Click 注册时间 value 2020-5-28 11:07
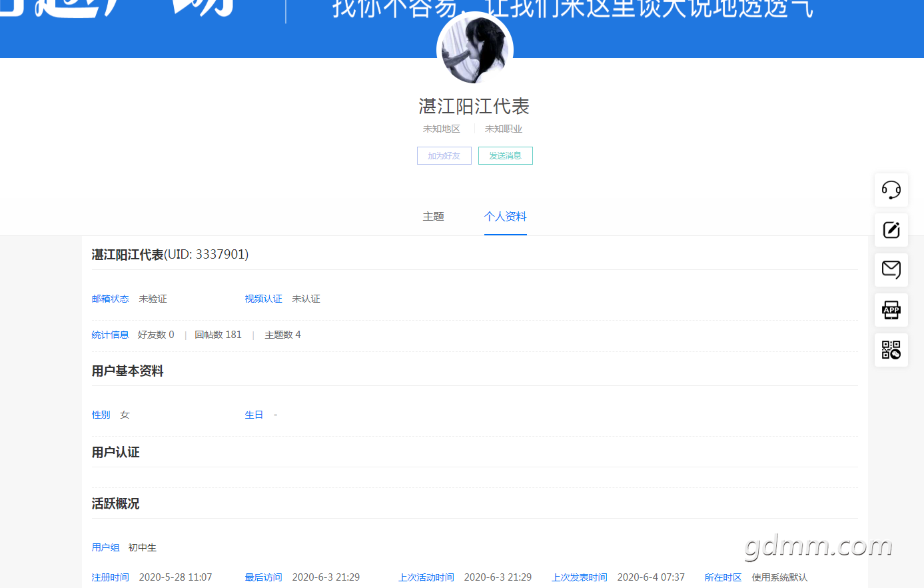Screen dimensions: 924x588 pyautogui.click(x=176, y=577)
